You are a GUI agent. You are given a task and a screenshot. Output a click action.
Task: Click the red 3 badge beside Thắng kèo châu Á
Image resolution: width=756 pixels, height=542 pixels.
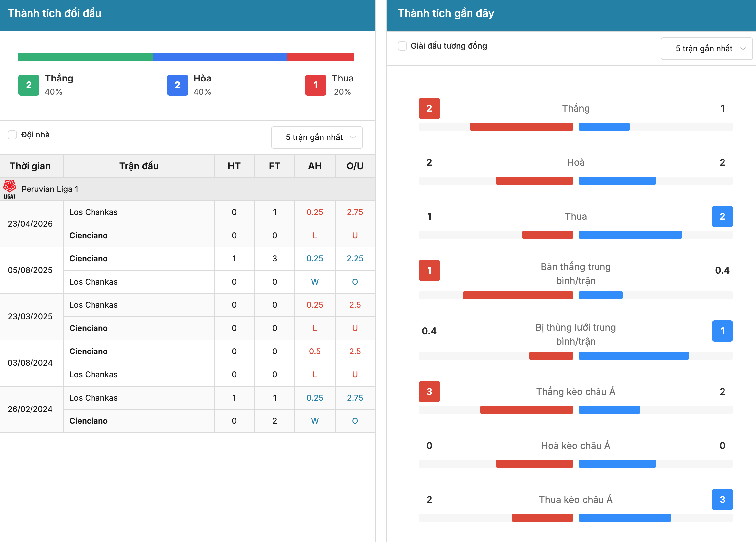tap(429, 392)
